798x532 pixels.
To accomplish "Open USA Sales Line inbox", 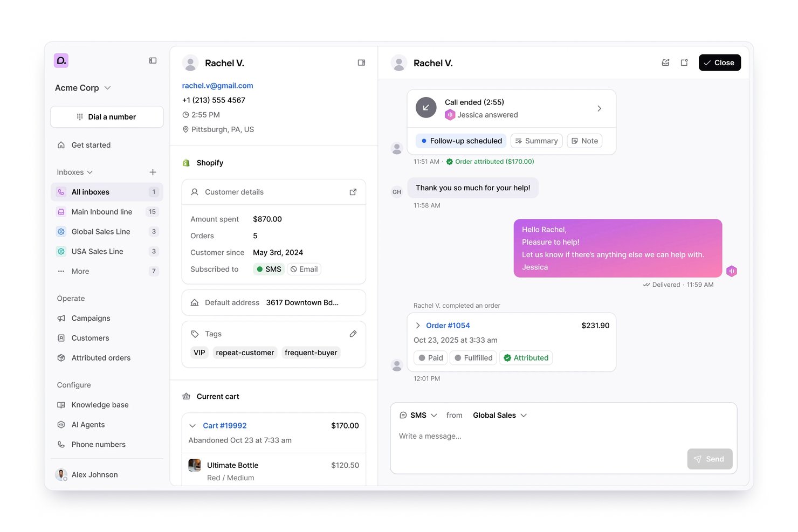I will click(x=107, y=252).
